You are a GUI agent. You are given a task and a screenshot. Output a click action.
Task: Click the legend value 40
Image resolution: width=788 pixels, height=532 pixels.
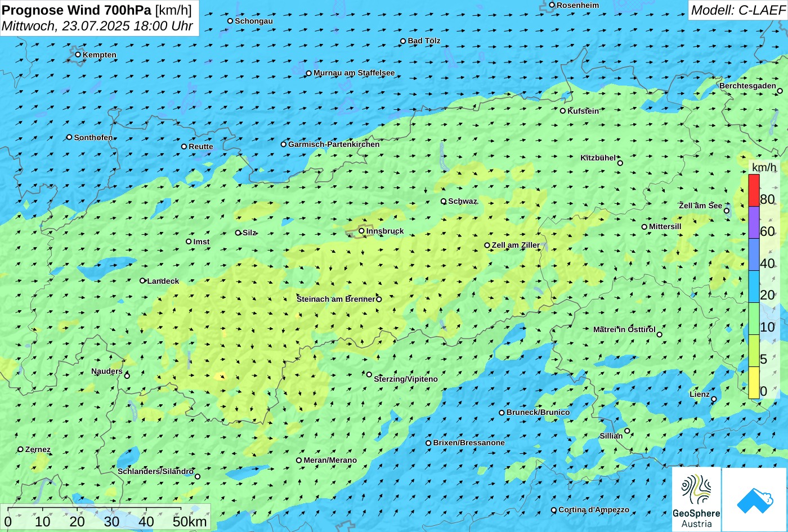coord(767,263)
